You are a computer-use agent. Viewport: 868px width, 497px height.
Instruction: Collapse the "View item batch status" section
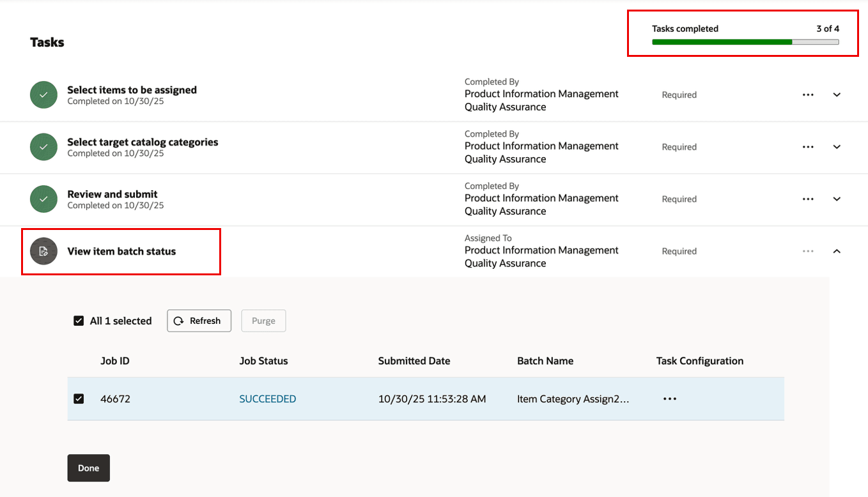(x=837, y=250)
